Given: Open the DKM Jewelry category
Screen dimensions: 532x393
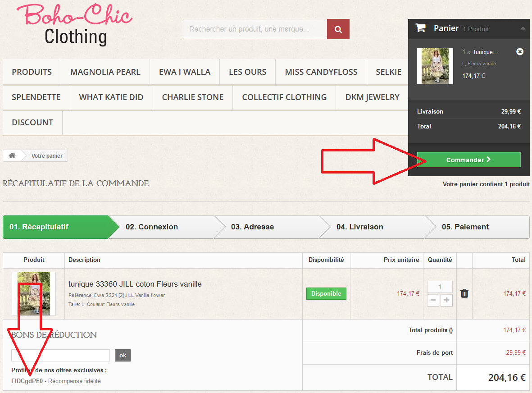Looking at the screenshot, I should coord(372,97).
